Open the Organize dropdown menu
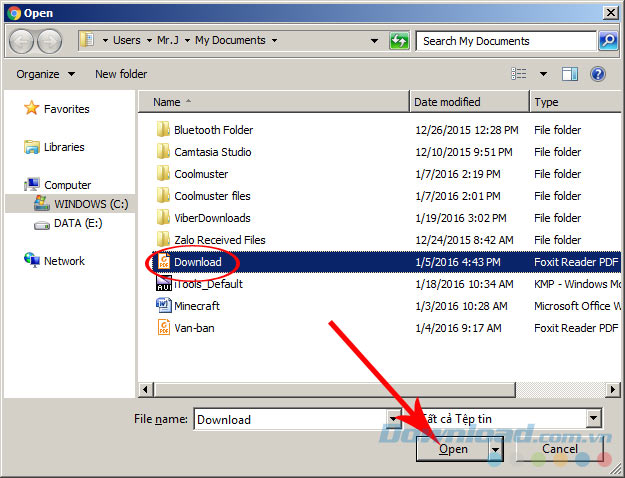 tap(45, 74)
